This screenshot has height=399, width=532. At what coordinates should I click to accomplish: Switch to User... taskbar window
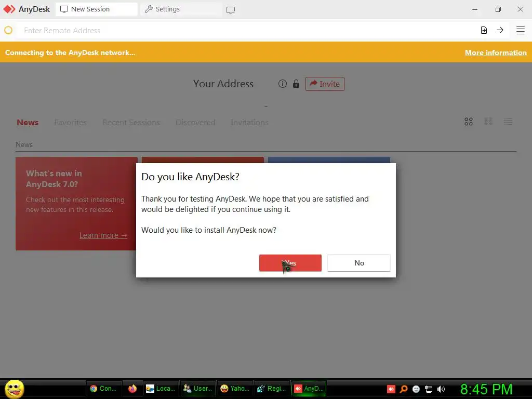coord(198,389)
